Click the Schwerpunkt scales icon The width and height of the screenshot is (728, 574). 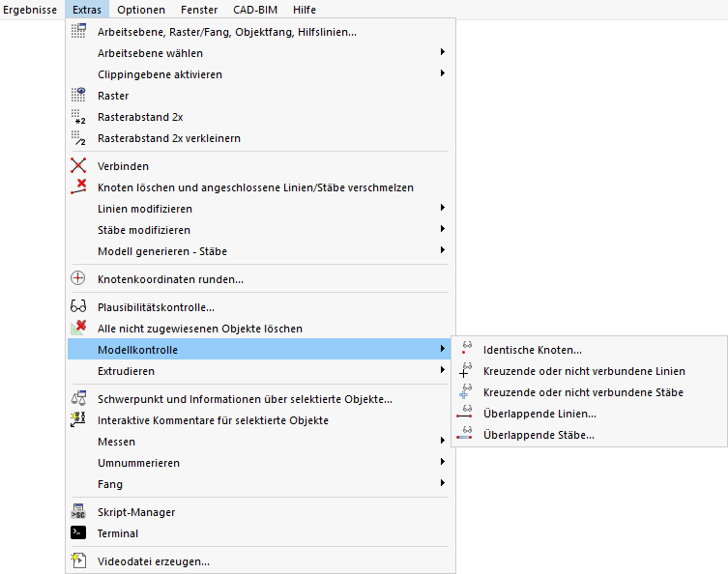pos(78,398)
